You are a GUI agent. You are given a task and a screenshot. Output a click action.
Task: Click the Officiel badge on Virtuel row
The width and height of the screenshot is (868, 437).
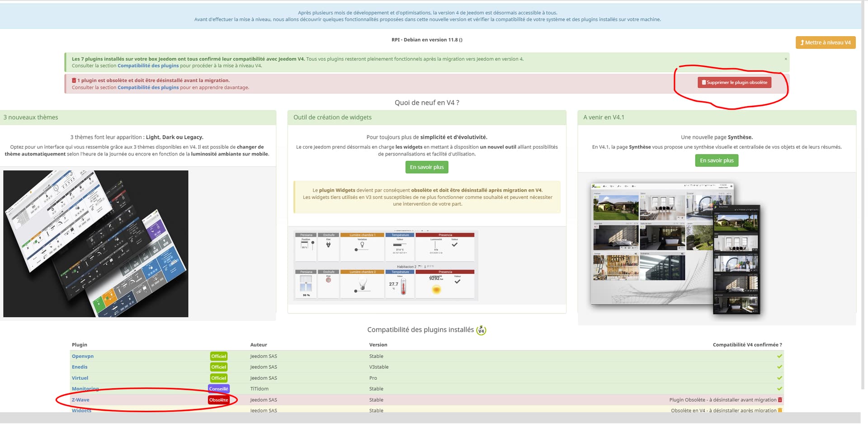coord(219,378)
